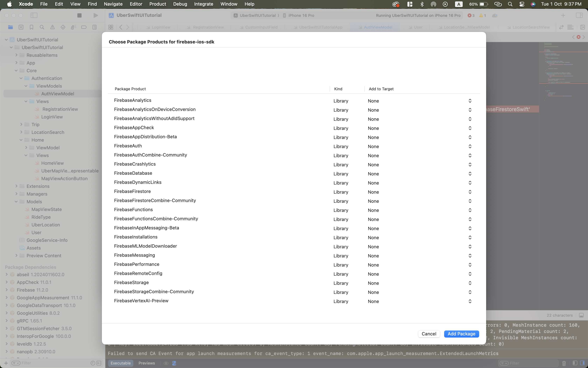Viewport: 588px width, 368px height.
Task: Click the Package Product column header
Action: tap(130, 89)
